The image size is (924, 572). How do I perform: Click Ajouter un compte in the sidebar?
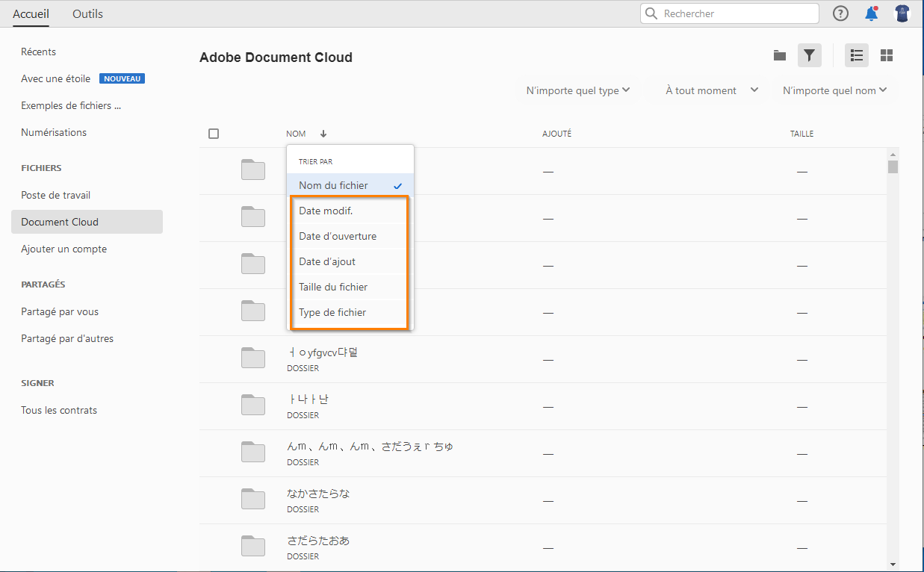[x=64, y=249]
